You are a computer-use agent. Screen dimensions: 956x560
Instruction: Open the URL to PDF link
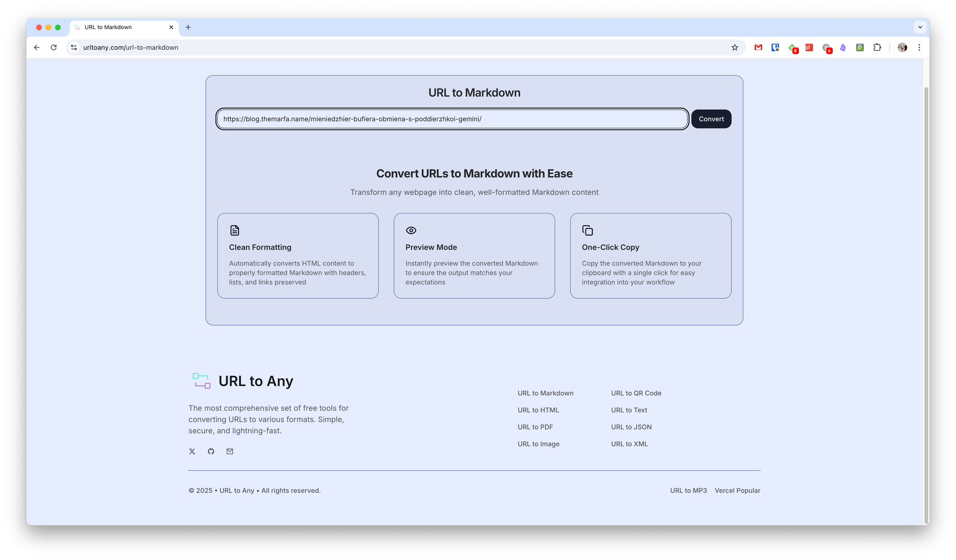[x=535, y=427]
